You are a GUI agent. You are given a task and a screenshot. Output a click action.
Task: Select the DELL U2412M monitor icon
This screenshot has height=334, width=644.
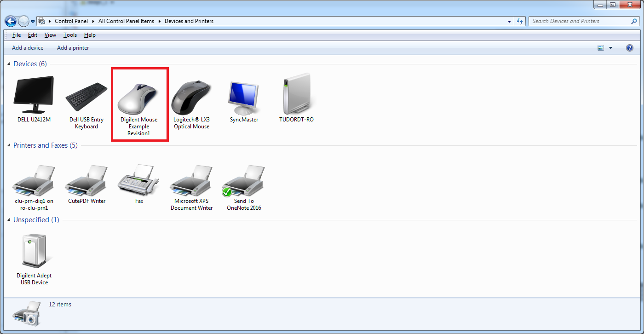[x=34, y=96]
